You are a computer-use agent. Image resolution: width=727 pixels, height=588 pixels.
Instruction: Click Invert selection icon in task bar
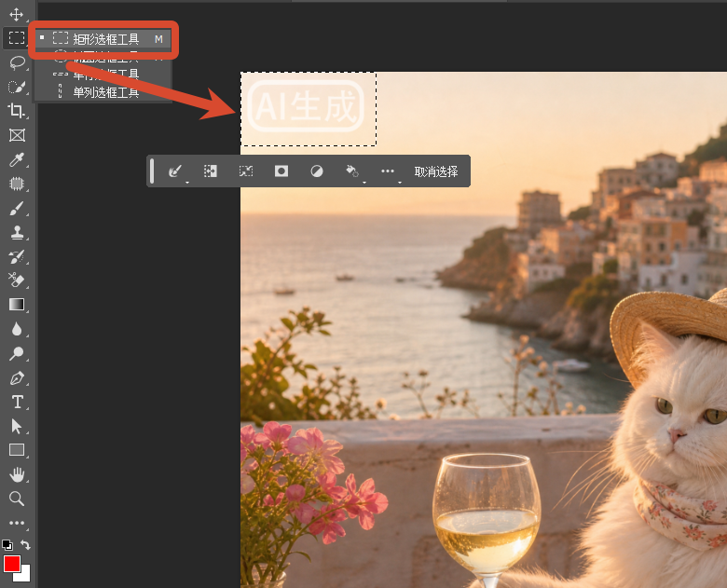pos(211,171)
